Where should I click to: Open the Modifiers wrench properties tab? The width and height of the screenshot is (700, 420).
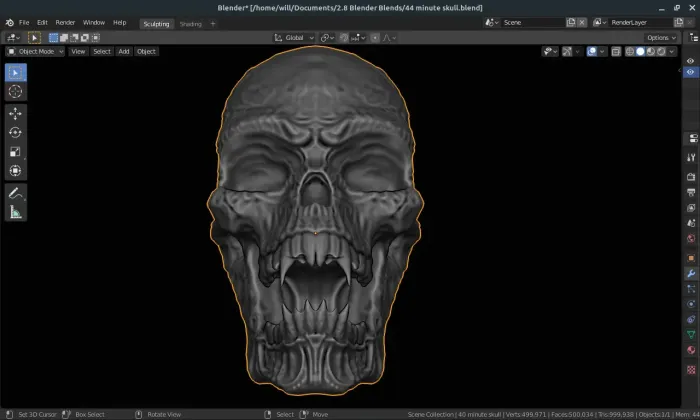pos(690,273)
